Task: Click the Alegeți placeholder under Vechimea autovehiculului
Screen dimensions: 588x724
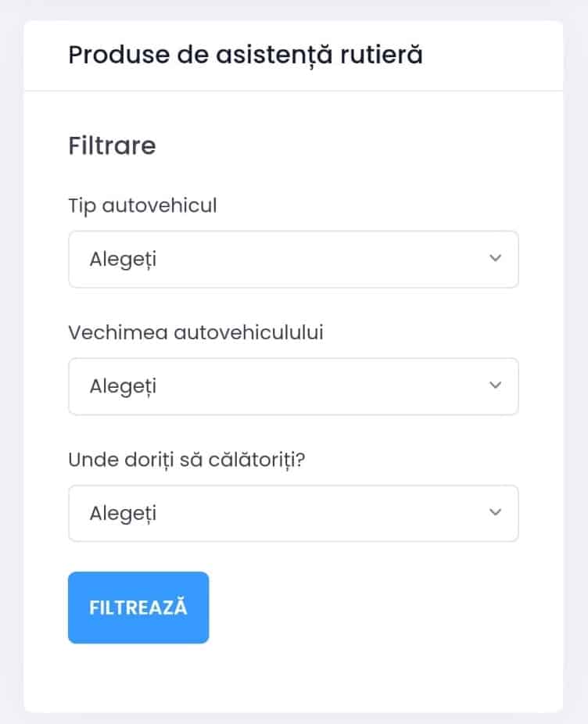Action: point(123,386)
